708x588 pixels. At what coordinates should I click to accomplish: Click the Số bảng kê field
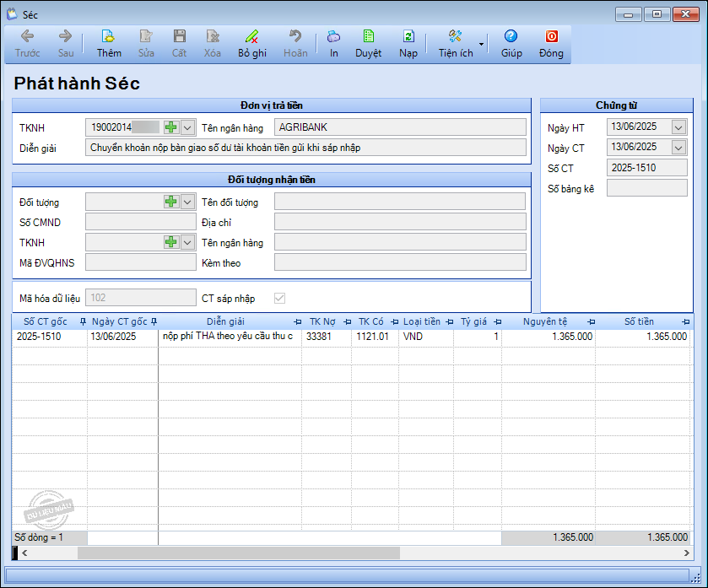point(647,188)
